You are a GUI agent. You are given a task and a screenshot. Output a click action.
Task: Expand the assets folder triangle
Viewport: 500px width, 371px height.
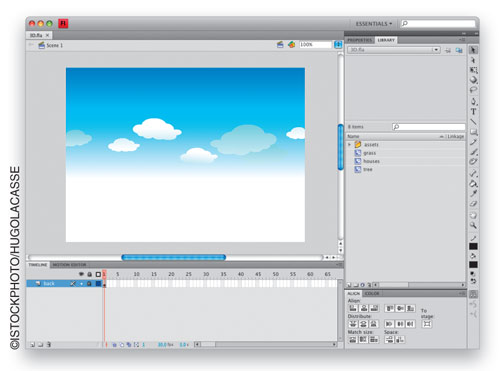[x=349, y=145]
